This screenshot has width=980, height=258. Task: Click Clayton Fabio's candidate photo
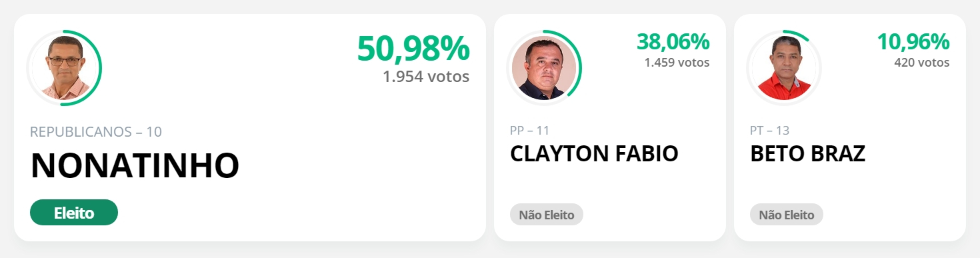[x=544, y=67]
